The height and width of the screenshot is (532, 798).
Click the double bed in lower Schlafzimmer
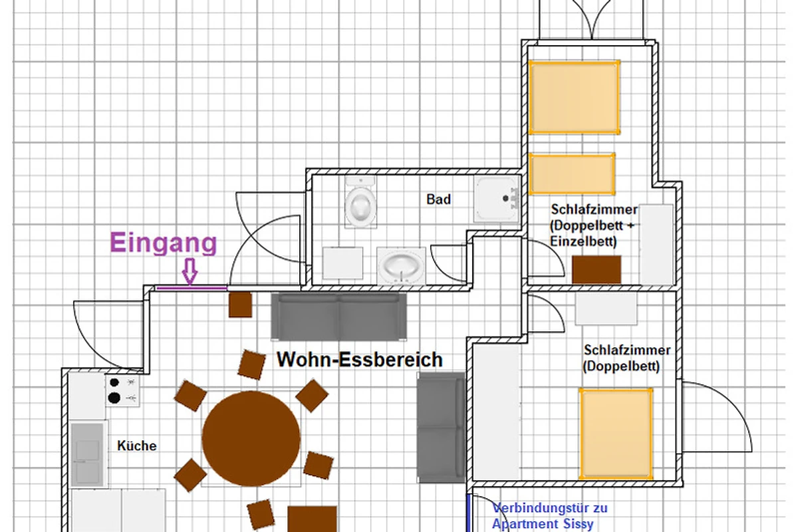coord(616,434)
